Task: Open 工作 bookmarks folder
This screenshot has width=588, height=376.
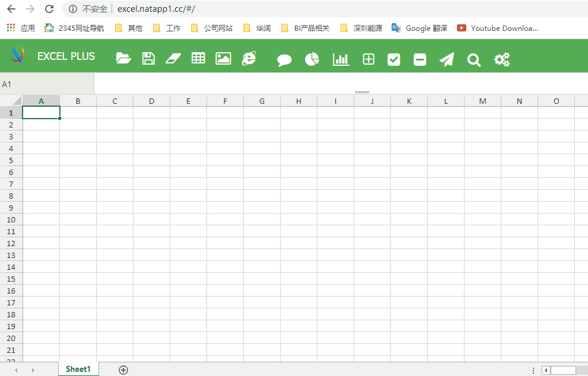Action: click(x=167, y=28)
